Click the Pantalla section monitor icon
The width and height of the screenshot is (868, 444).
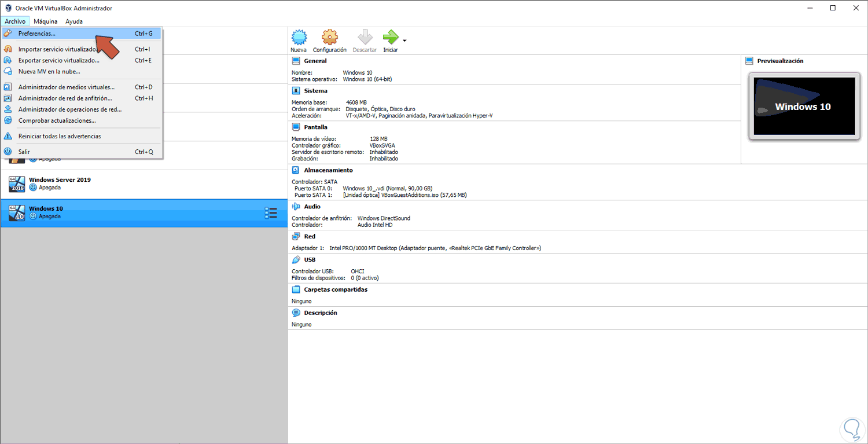click(x=296, y=127)
